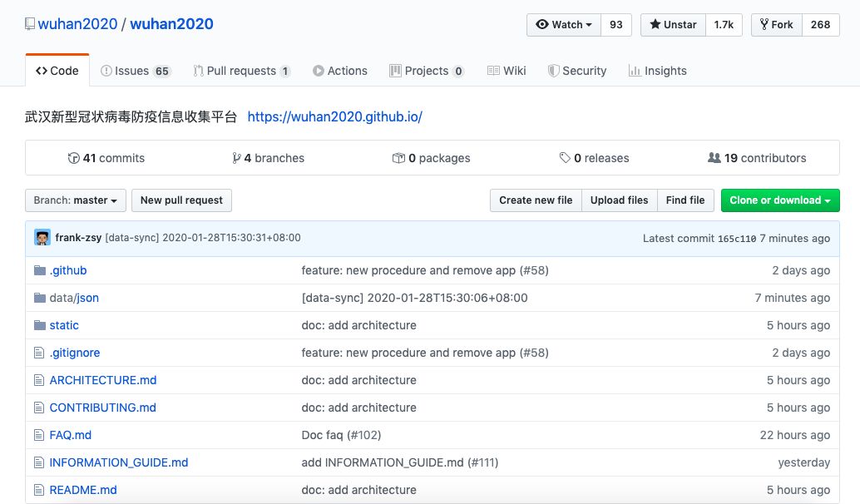Click the static folder icon
Image resolution: width=860 pixels, height=504 pixels.
39,325
